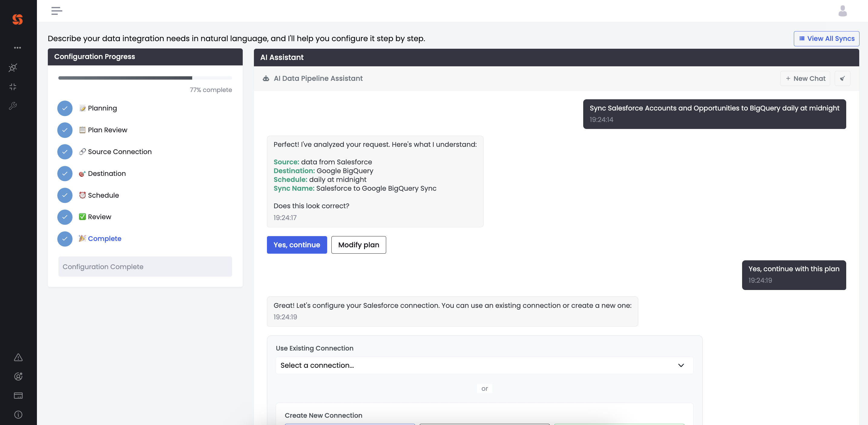
Task: Click the three-dots icon in sidebar
Action: 18,48
